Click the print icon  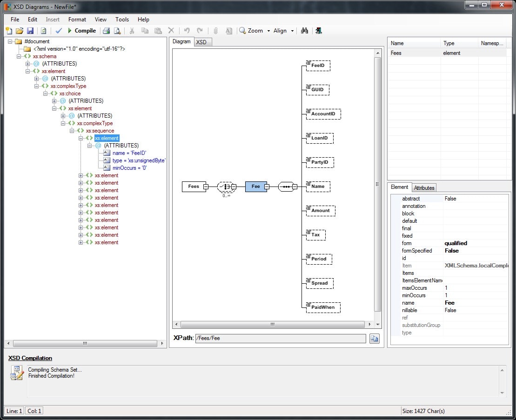click(107, 30)
